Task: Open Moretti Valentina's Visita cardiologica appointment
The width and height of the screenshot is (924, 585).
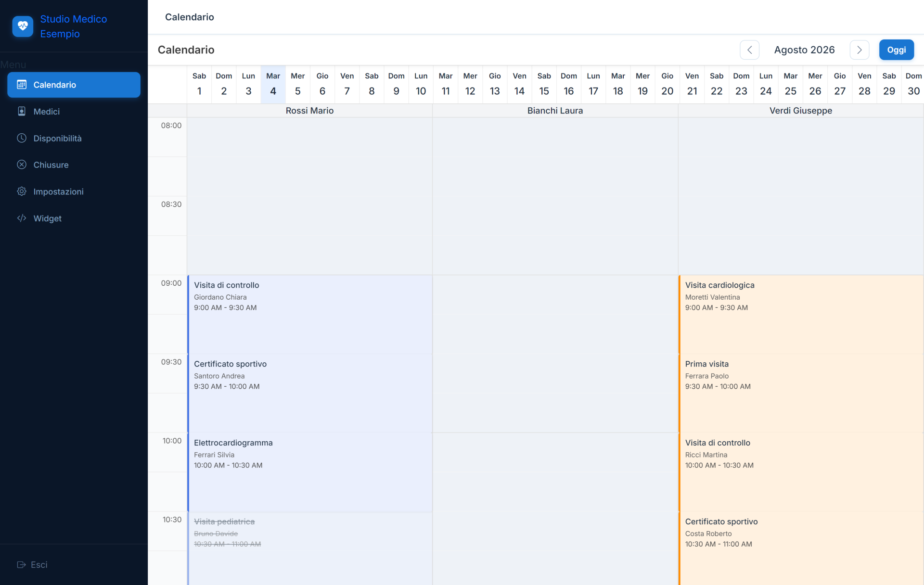Action: coord(801,314)
